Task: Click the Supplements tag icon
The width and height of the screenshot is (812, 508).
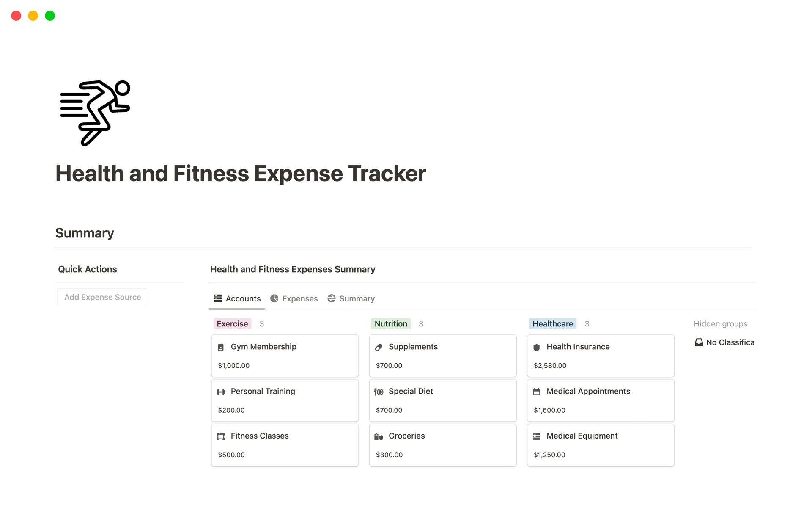Action: coord(379,347)
